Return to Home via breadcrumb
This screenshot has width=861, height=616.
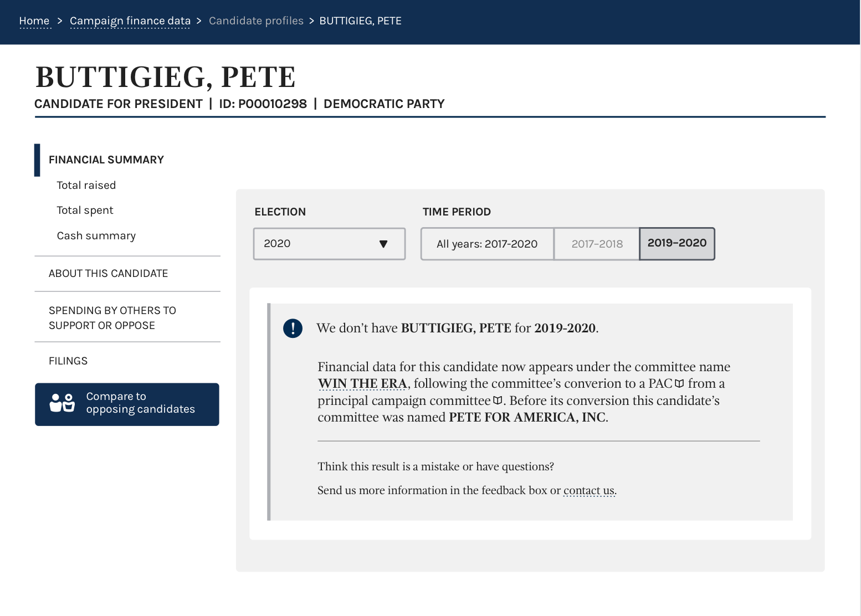pos(34,21)
